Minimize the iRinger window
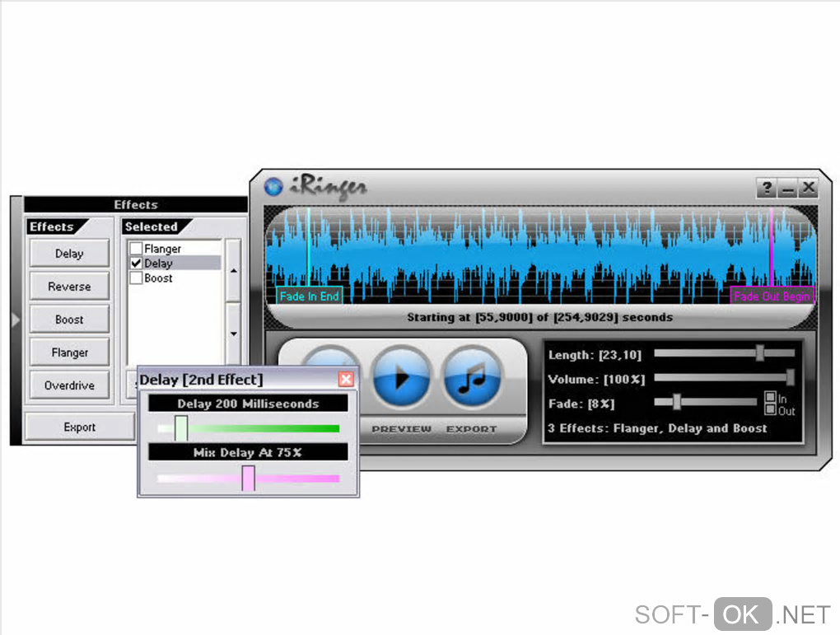 787,188
